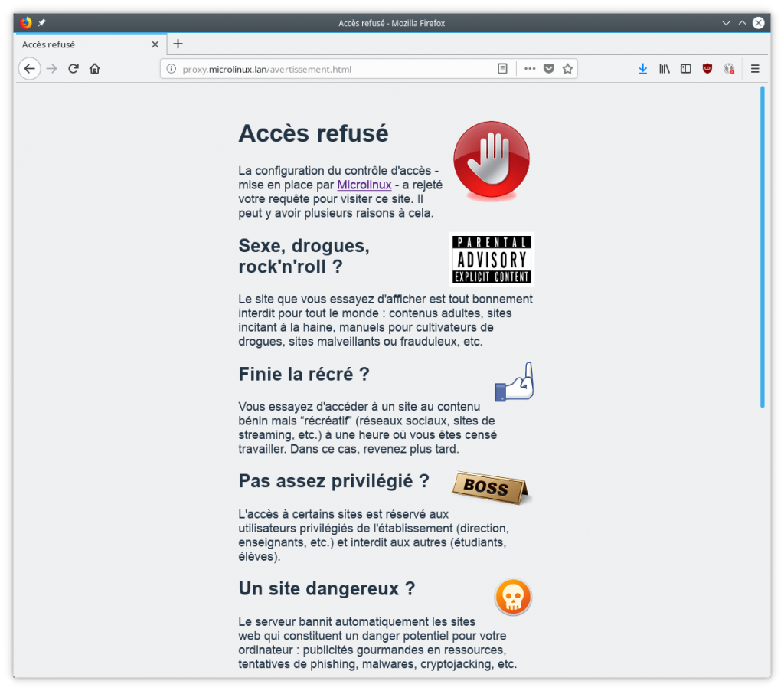This screenshot has height=691, width=784.
Task: Follow the Microlinux hyperlink
Action: pos(364,185)
